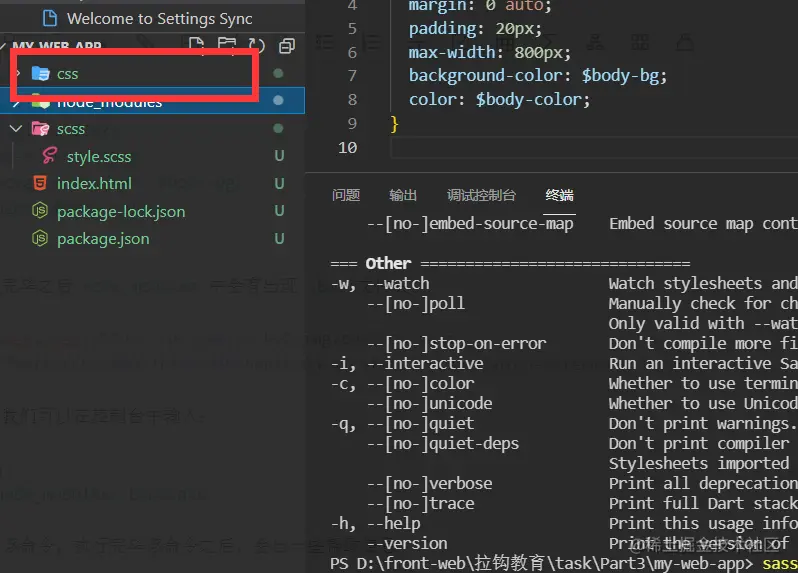Click the U git status badge of package-lock.json
This screenshot has height=573, width=798.
(279, 211)
